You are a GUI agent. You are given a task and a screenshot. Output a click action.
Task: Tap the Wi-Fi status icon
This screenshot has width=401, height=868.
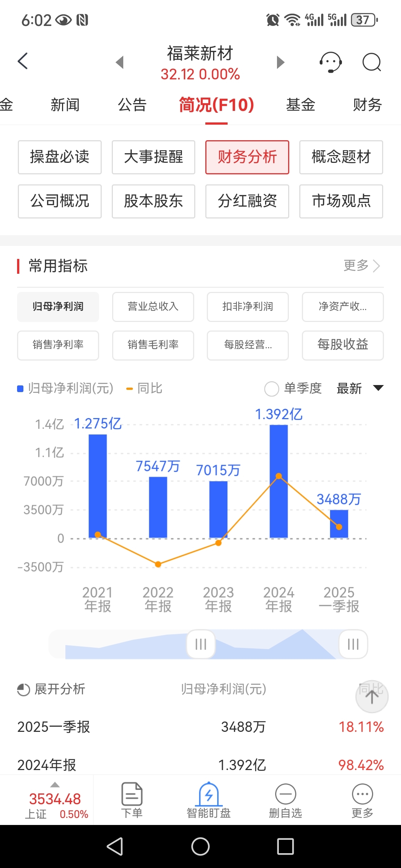click(x=292, y=20)
